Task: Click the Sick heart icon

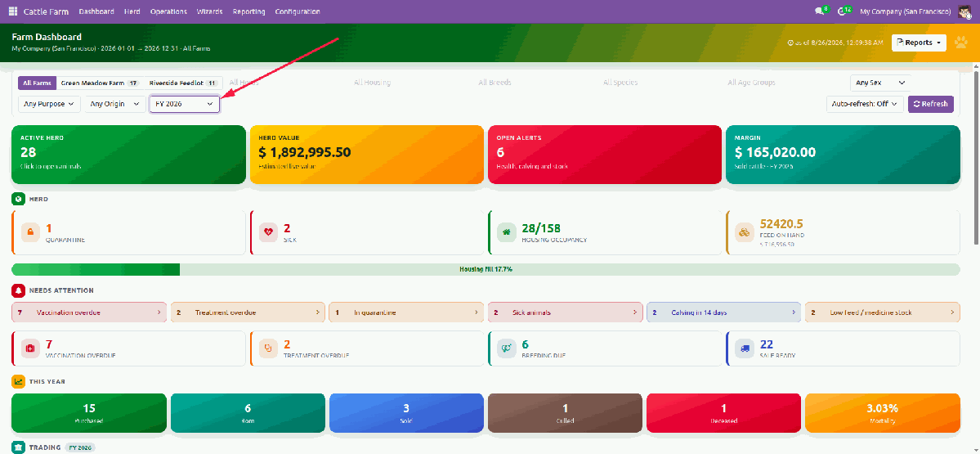Action: point(269,232)
